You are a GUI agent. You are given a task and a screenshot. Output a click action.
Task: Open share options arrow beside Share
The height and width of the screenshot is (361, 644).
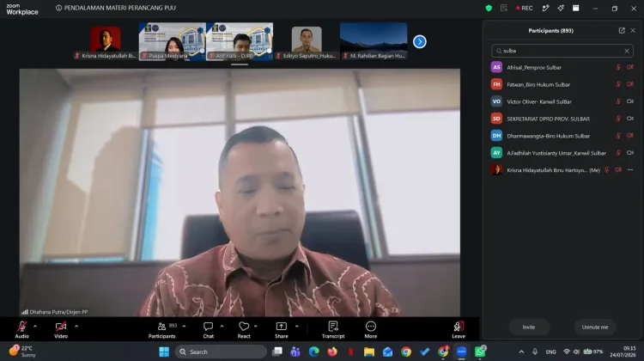coord(296,326)
